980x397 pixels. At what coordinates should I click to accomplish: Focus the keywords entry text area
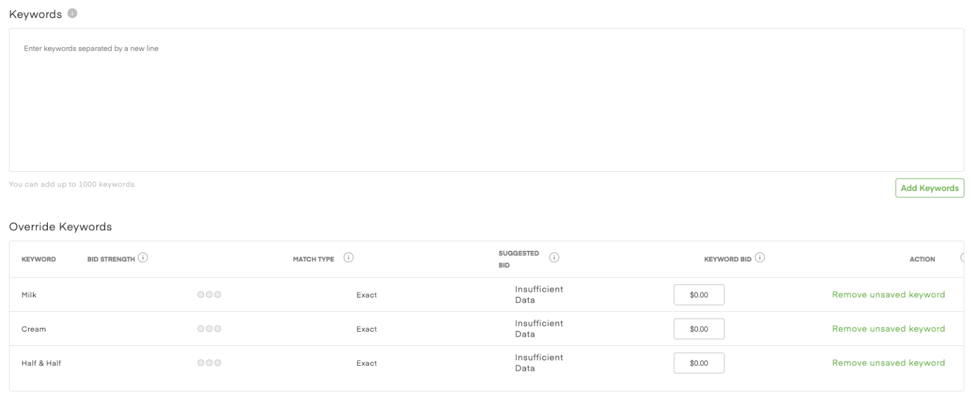tap(486, 100)
